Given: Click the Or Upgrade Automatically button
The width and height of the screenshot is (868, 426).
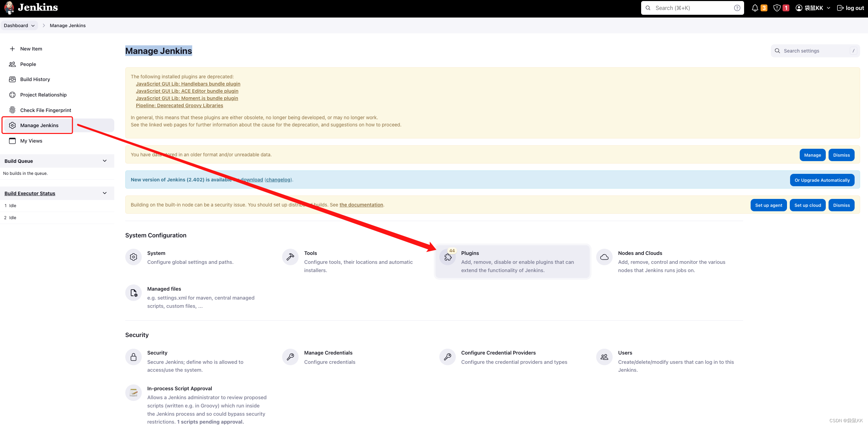Looking at the screenshot, I should pyautogui.click(x=822, y=180).
